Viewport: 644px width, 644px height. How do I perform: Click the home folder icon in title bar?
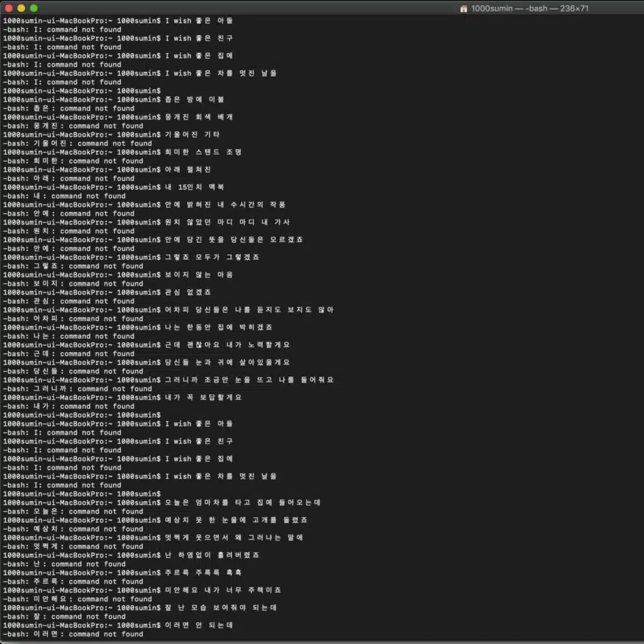[464, 8]
